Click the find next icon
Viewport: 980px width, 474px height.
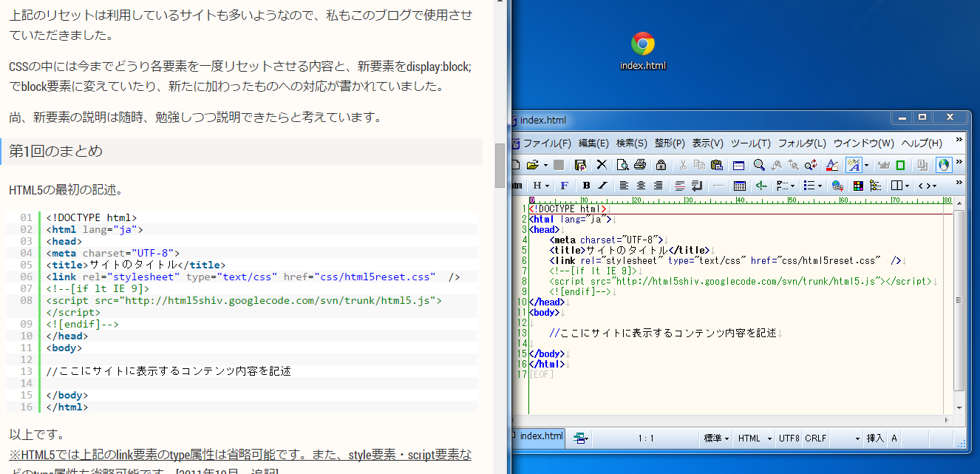(776, 165)
